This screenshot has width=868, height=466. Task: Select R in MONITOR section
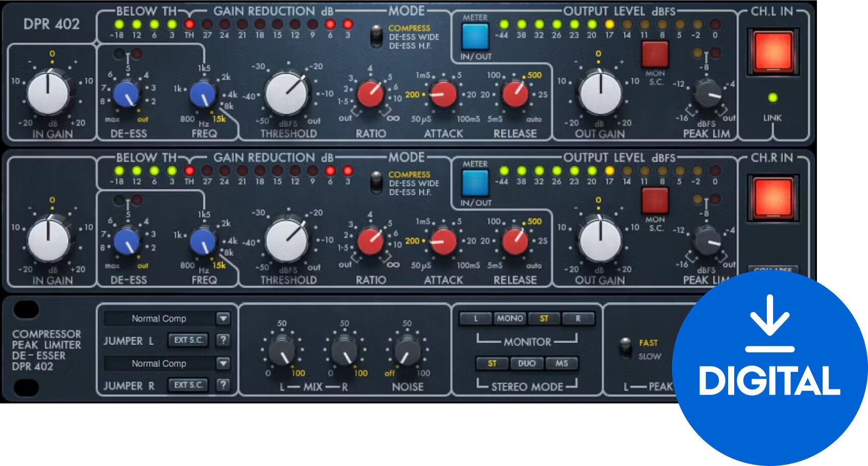[x=578, y=318]
